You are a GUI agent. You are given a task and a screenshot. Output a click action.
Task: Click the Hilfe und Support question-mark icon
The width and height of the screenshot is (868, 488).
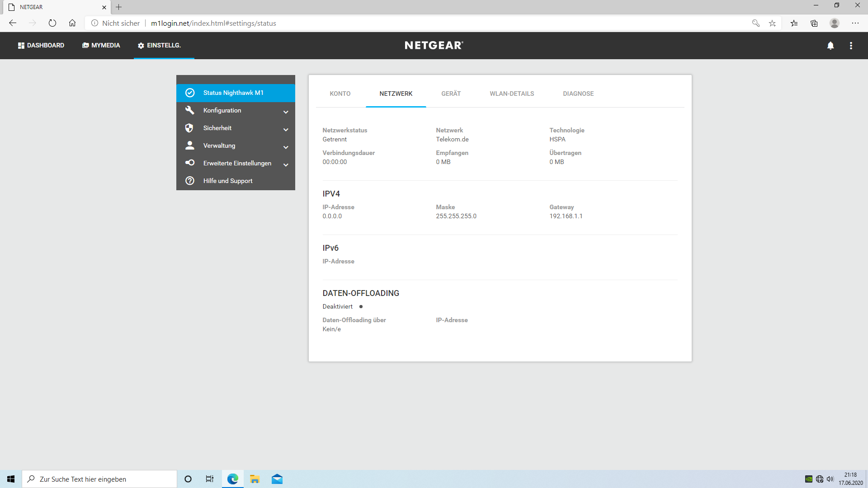[x=190, y=181]
